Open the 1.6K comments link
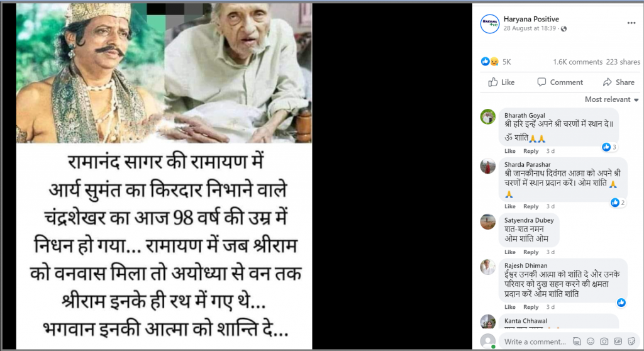This screenshot has width=644, height=351. click(577, 62)
